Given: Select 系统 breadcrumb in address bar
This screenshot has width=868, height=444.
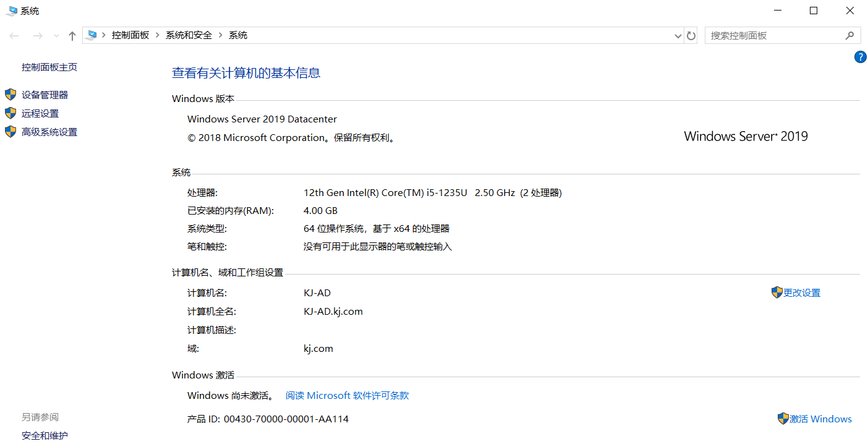Looking at the screenshot, I should point(238,35).
